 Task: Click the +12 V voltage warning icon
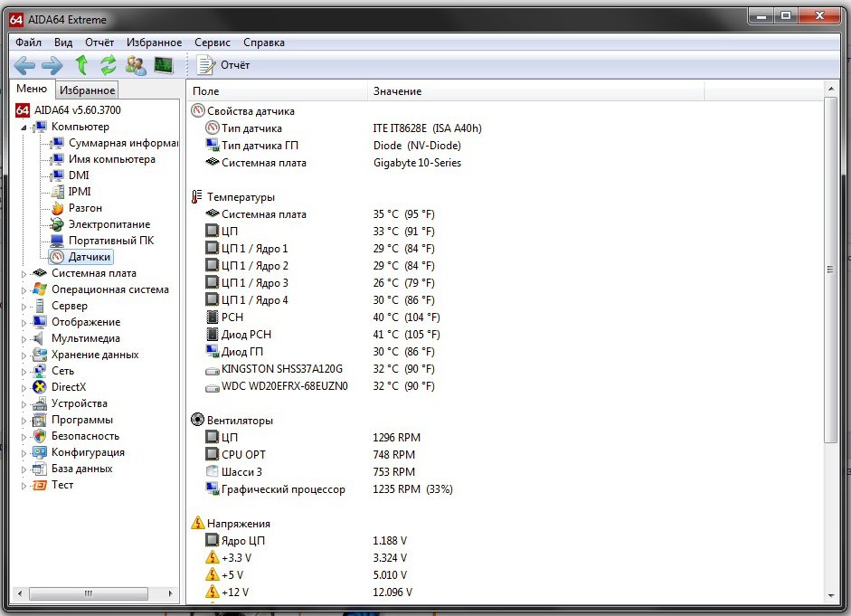pyautogui.click(x=213, y=592)
